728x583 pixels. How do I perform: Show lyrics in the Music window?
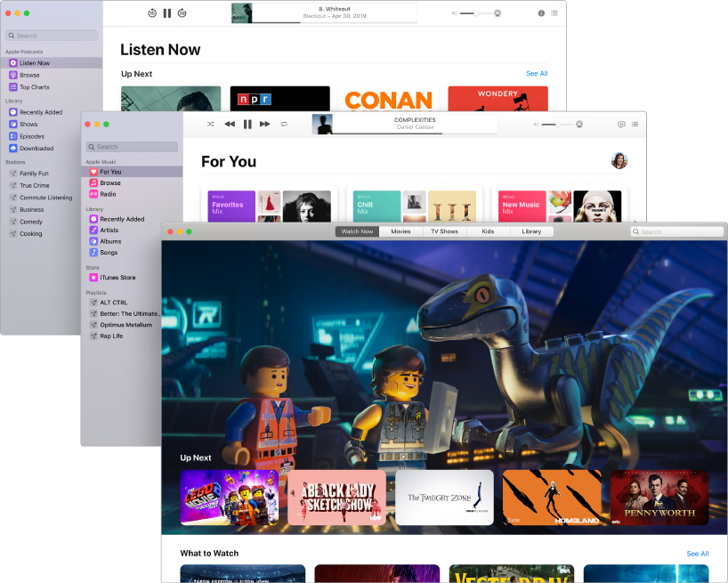pos(621,124)
